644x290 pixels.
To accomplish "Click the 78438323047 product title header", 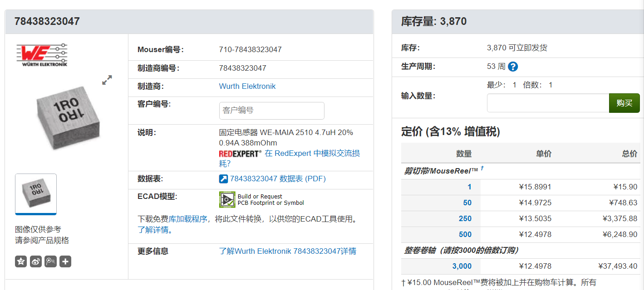I will click(47, 21).
